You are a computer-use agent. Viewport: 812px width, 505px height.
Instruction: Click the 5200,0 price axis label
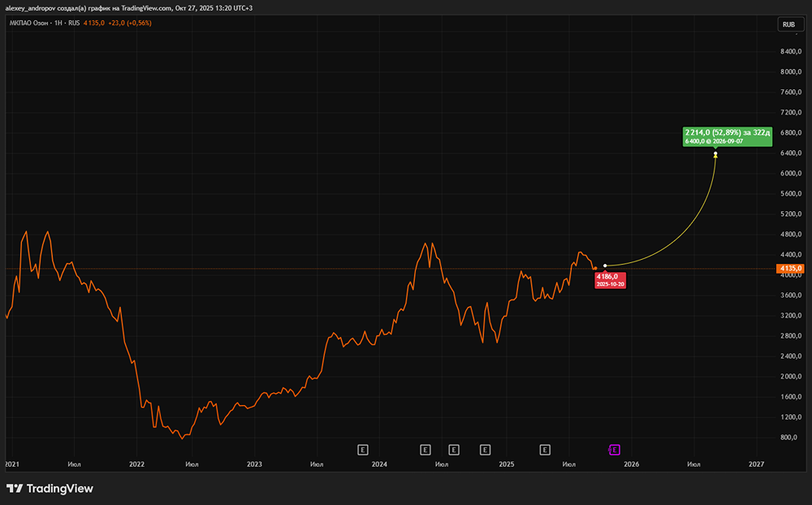(x=791, y=214)
